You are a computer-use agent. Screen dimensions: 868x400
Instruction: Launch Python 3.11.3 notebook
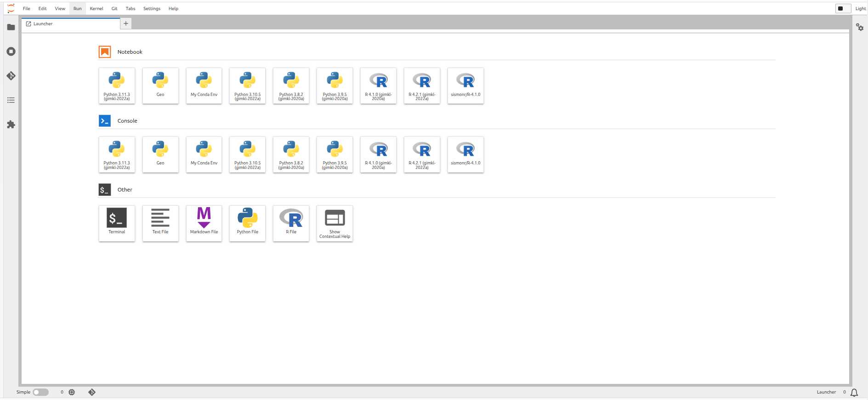click(117, 85)
